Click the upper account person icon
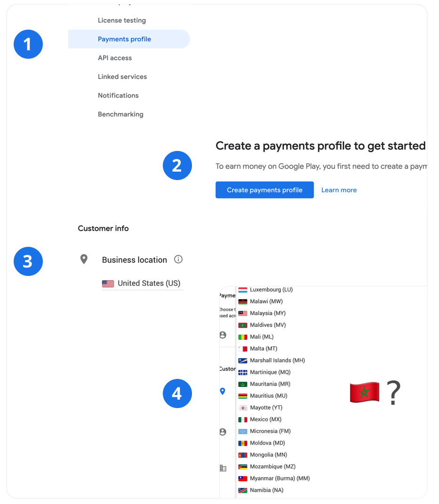The width and height of the screenshot is (439, 504). (x=223, y=335)
